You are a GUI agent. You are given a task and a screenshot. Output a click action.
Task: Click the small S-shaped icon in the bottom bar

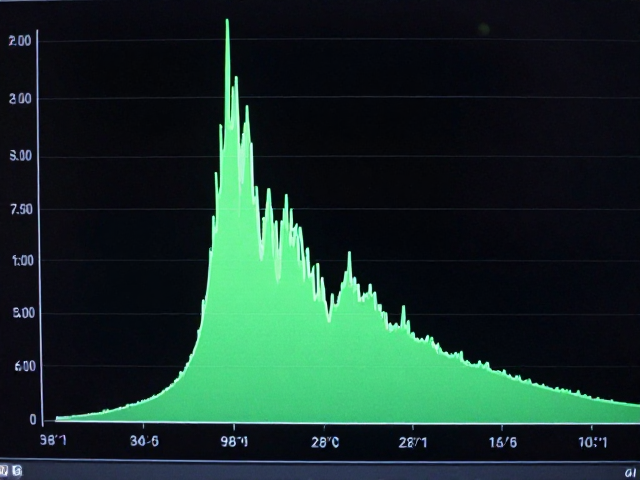point(17,470)
